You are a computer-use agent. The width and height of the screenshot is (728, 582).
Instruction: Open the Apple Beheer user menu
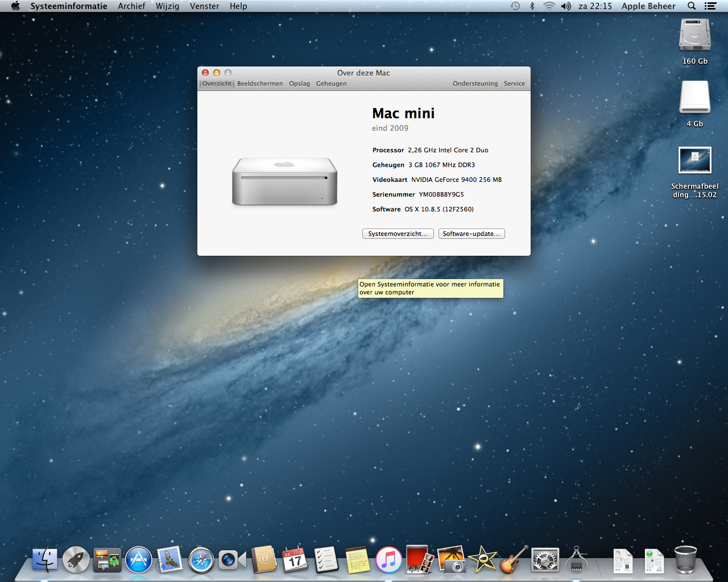pyautogui.click(x=648, y=6)
